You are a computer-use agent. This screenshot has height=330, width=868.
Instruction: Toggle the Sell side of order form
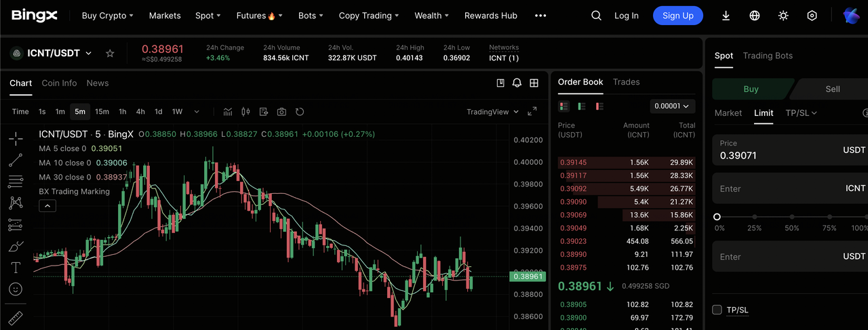[x=832, y=89]
